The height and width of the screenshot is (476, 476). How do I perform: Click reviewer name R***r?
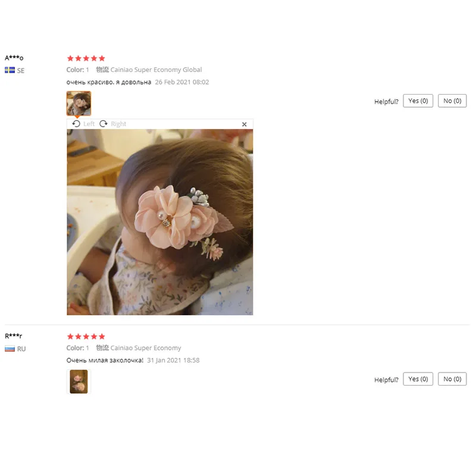coord(13,336)
